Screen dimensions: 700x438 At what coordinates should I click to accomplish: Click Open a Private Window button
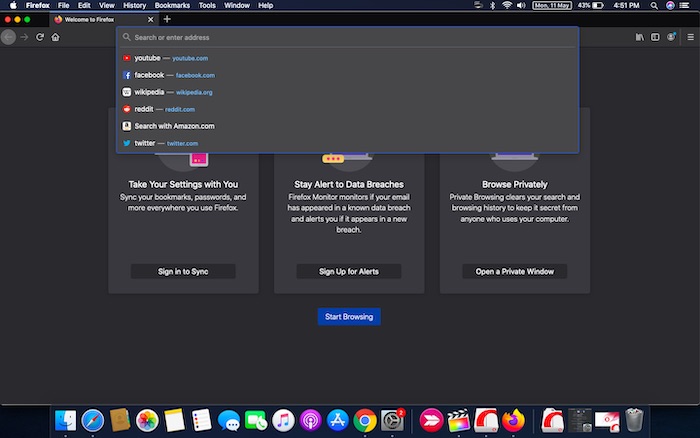(514, 271)
